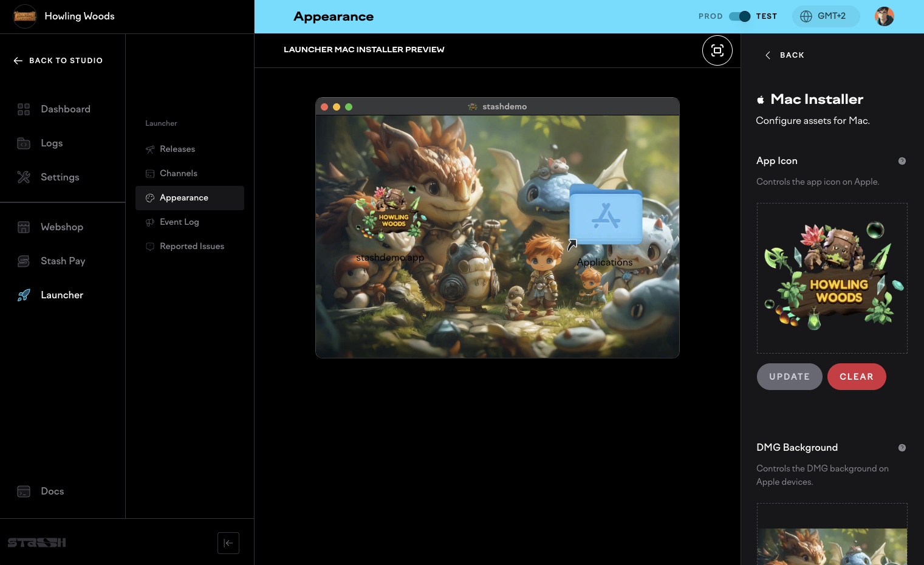Click the Mac Installer heading
This screenshot has height=565, width=924.
click(x=817, y=100)
